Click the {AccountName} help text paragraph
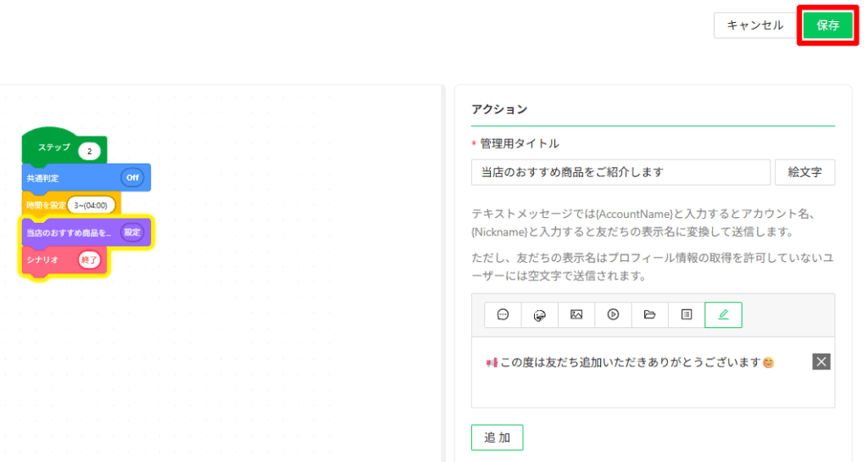Screen dimensions: 868x462 pos(643,223)
